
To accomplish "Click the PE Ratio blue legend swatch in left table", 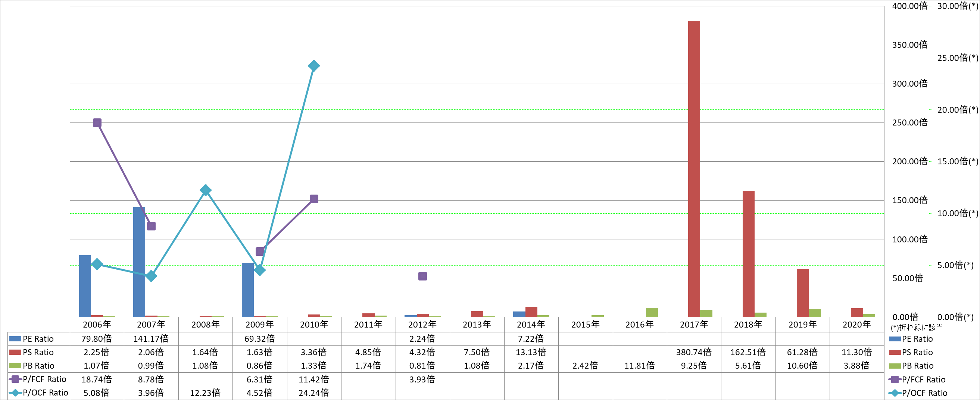I will click(x=15, y=339).
